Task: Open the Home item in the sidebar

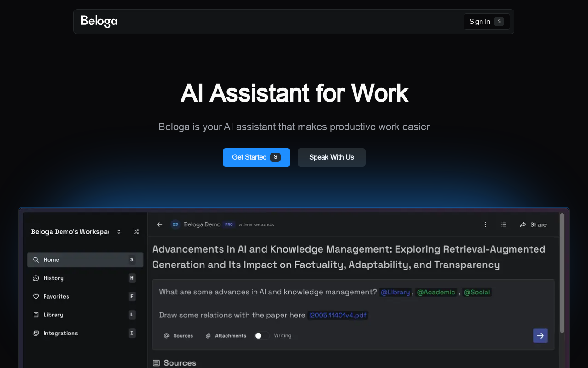Action: click(x=85, y=260)
